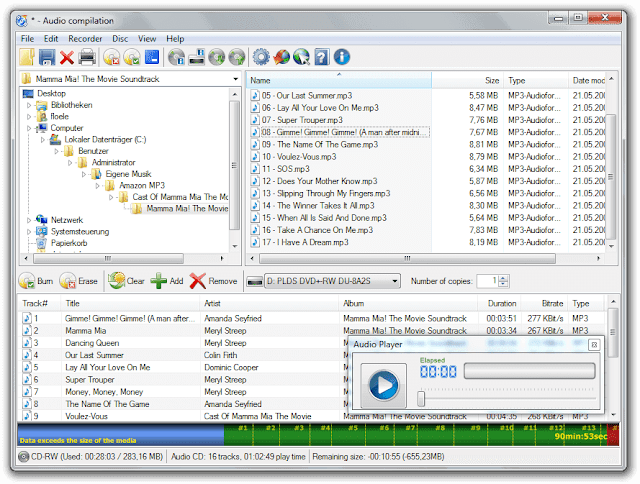The width and height of the screenshot is (640, 484).
Task: Increase the number of copies
Action: [x=504, y=278]
